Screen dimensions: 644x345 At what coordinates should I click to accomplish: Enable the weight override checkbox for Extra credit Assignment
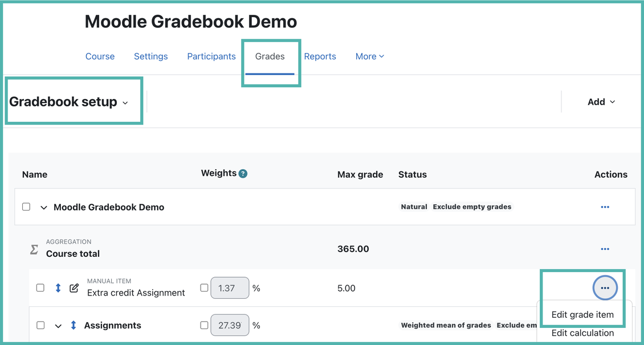point(204,287)
